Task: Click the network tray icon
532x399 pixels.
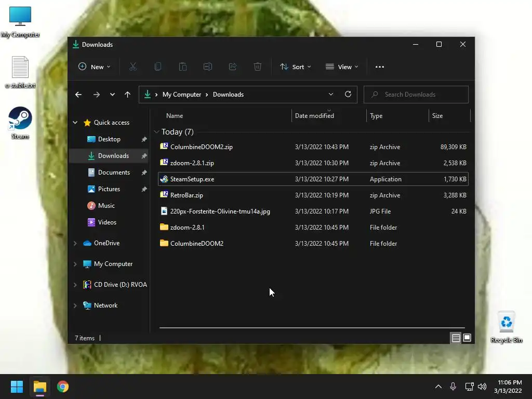Action: [469, 387]
